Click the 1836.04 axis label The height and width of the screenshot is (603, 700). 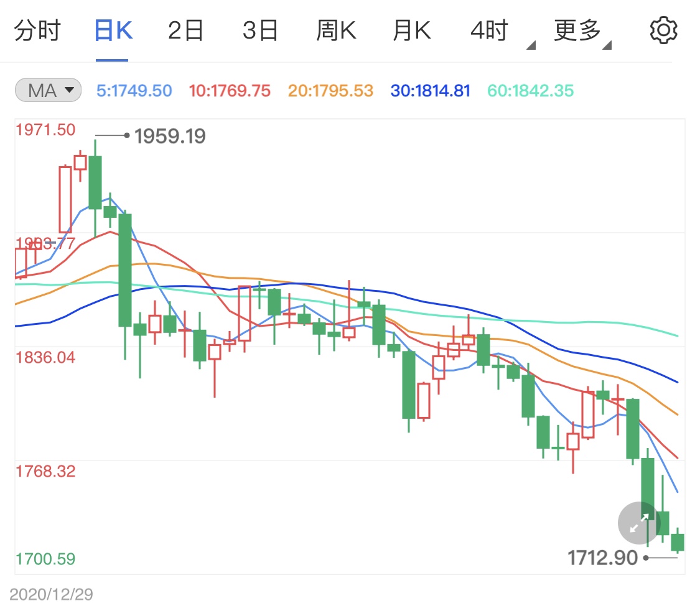(45, 358)
